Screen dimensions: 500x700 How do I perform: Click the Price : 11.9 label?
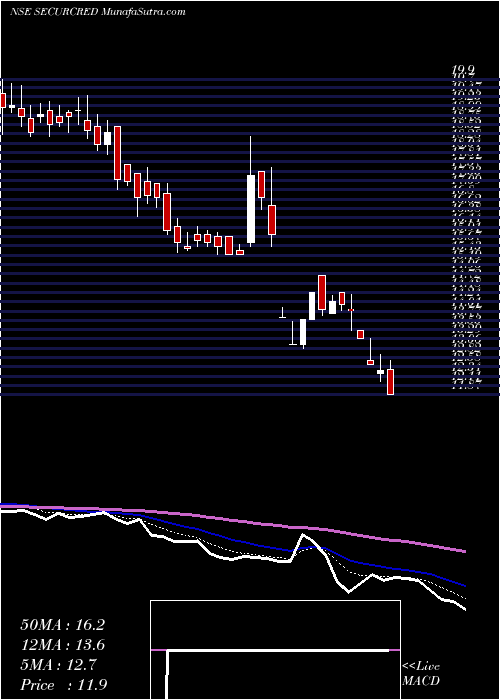click(x=63, y=685)
